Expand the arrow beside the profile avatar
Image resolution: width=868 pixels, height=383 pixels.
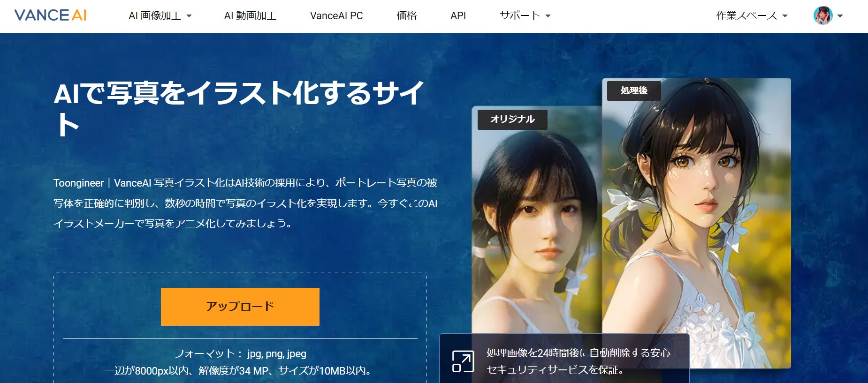pos(840,16)
